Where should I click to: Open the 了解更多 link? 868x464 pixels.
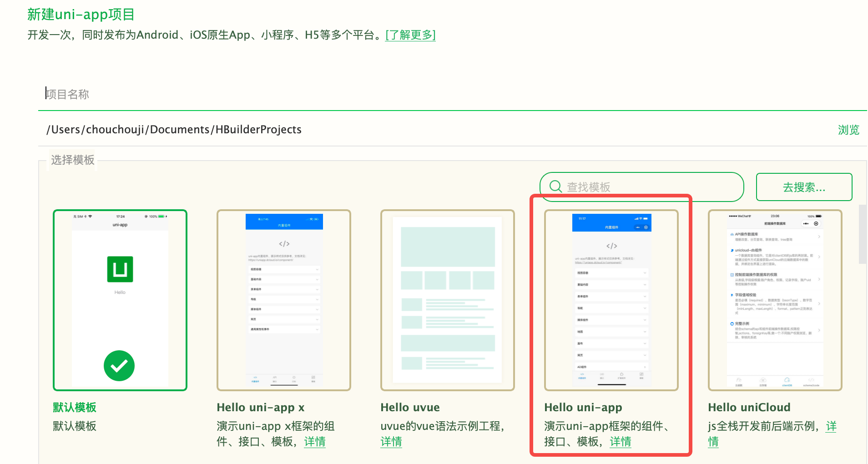(410, 35)
